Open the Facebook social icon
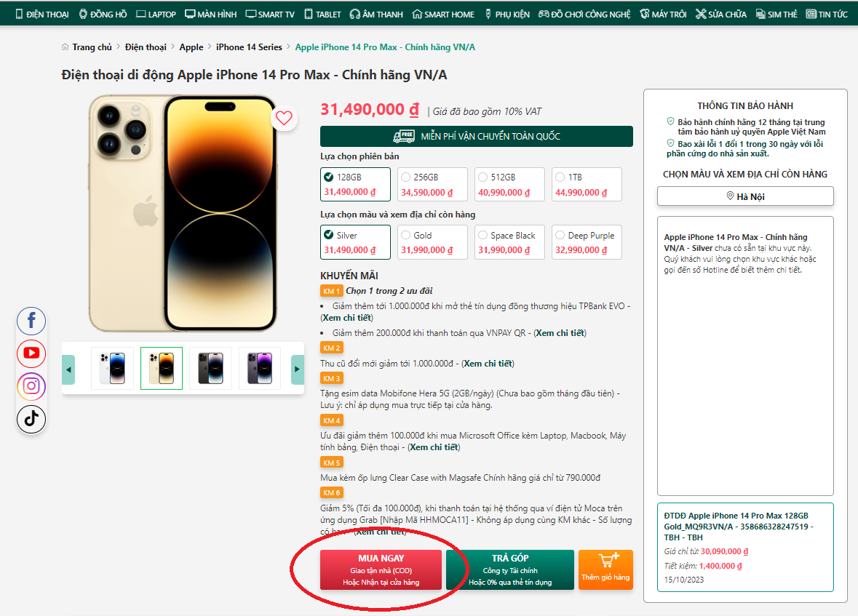Image resolution: width=858 pixels, height=616 pixels. 31,321
